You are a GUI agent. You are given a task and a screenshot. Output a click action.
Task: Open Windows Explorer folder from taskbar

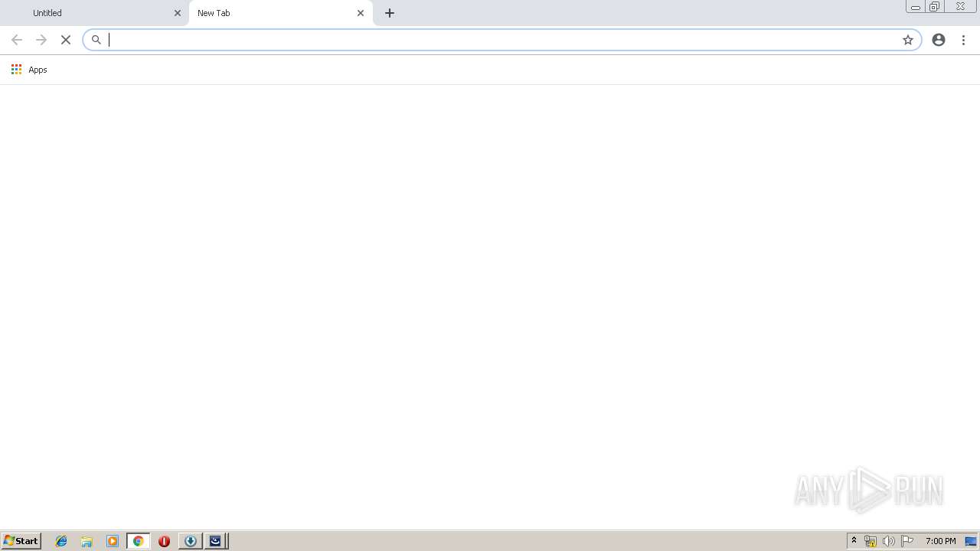click(87, 541)
